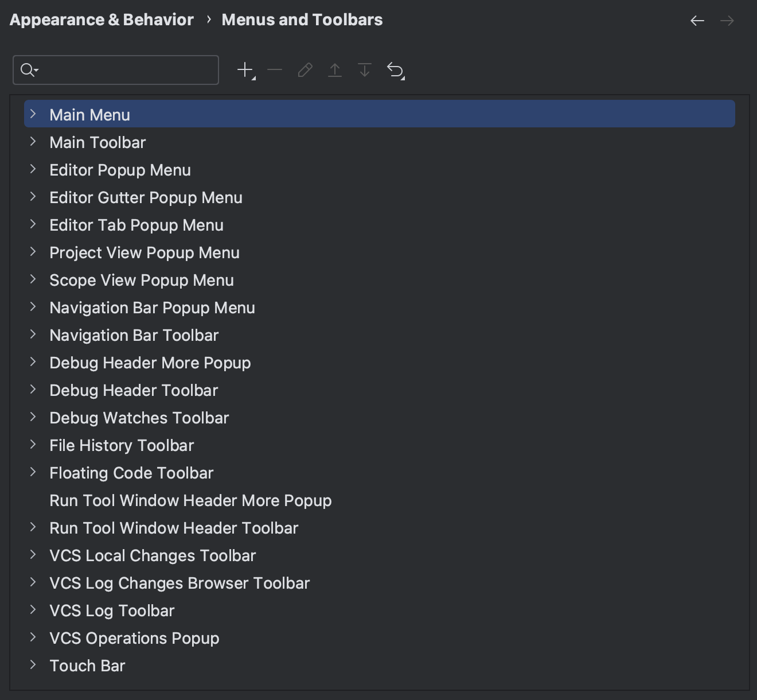The image size is (757, 700).
Task: Click the Restore Actions revert icon
Action: (x=395, y=69)
